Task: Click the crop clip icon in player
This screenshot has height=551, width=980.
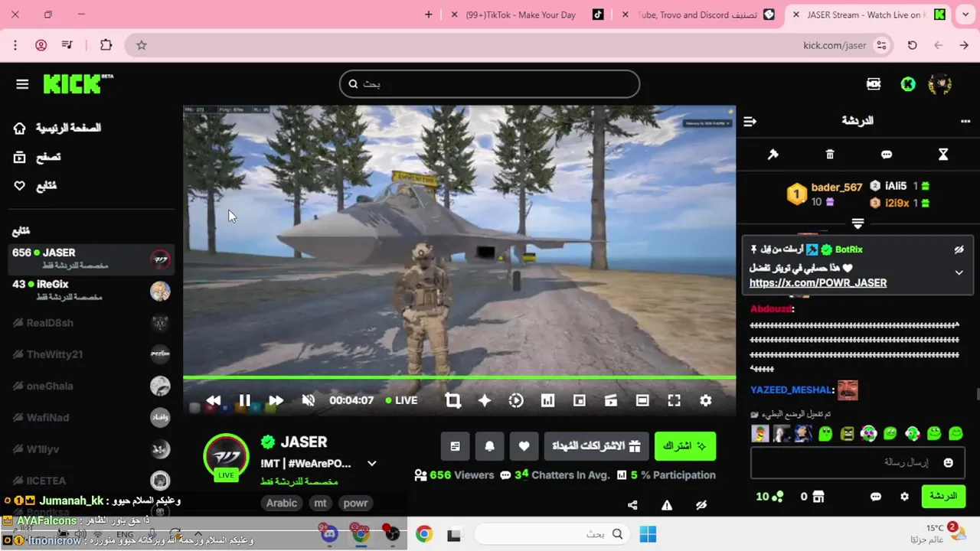Action: (453, 400)
